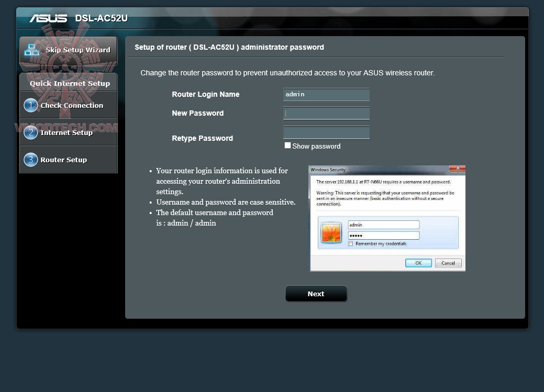Click the 'case sensitive' bullet text
544x392 pixels.
[x=226, y=202]
